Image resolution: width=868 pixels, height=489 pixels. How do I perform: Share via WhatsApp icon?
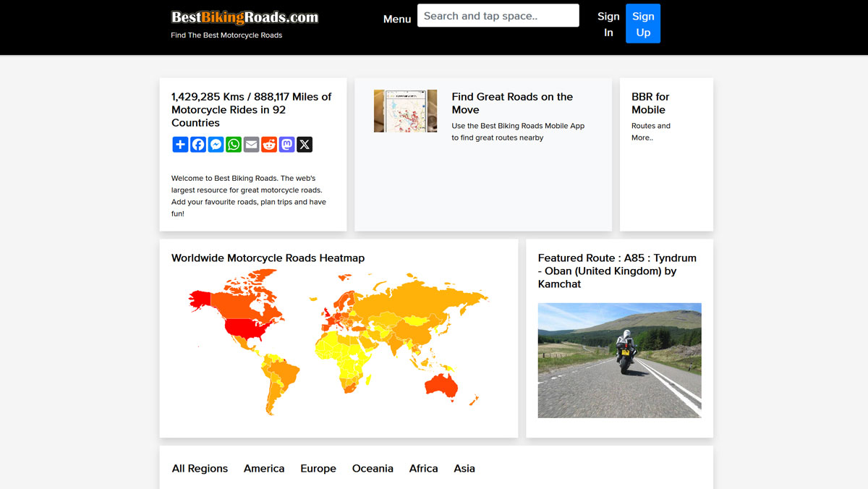click(x=234, y=145)
